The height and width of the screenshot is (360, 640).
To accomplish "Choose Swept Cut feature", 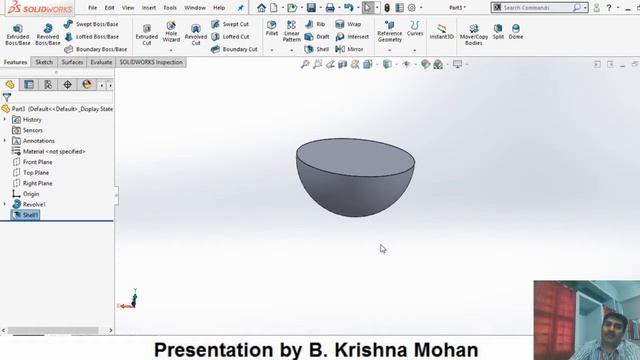I will pos(230,24).
